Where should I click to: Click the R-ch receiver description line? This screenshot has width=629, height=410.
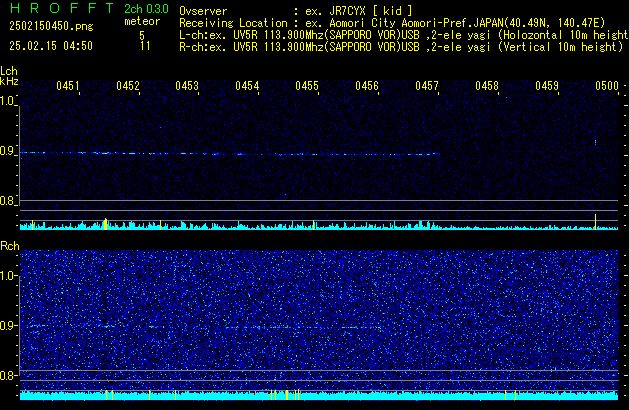pyautogui.click(x=401, y=47)
